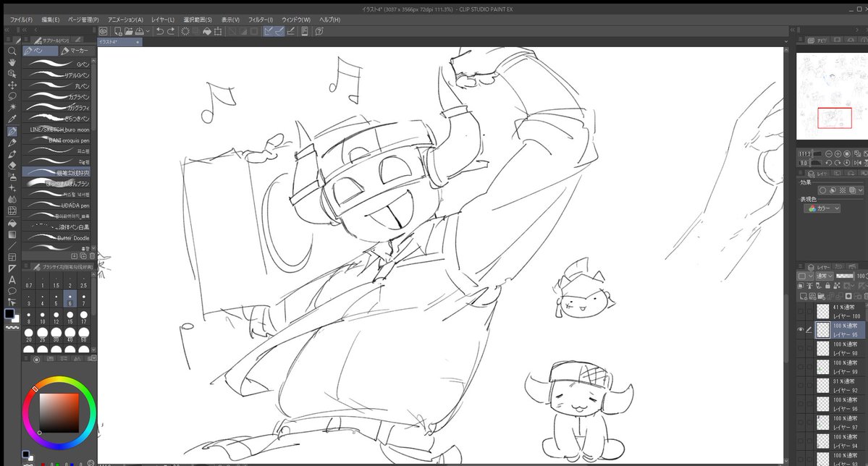Select the Butter Doodle brush
Screen dimensions: 868x466
(57, 237)
